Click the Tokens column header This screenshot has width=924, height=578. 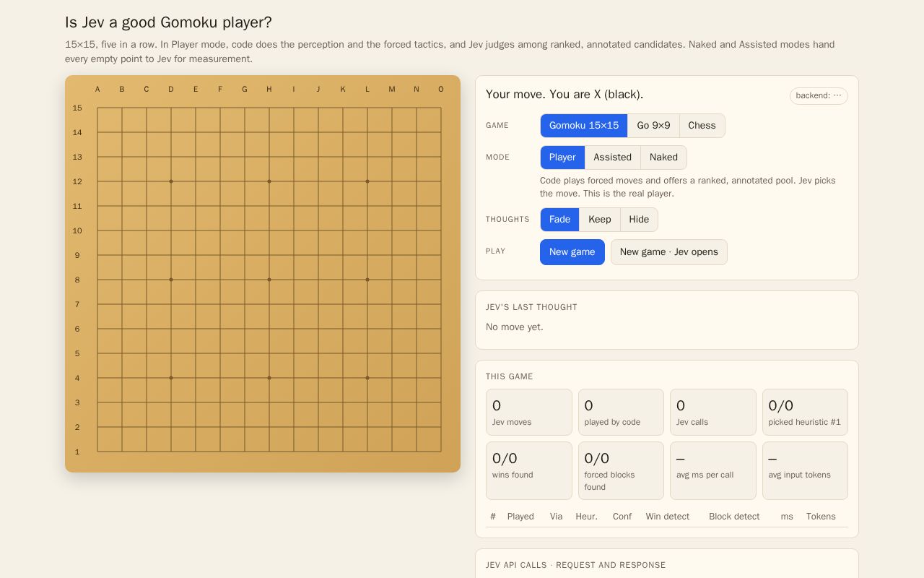point(821,517)
